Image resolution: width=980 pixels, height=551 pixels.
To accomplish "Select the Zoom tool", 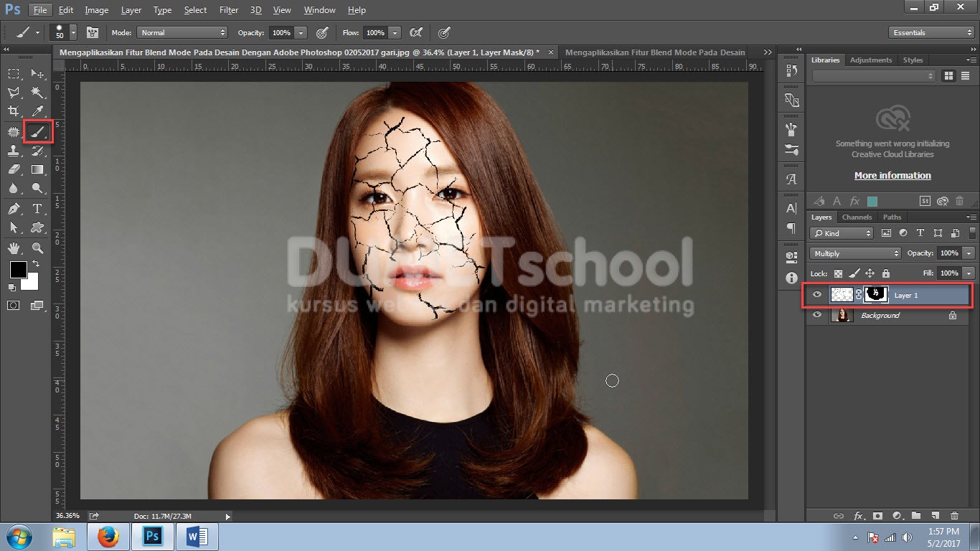I will [x=38, y=248].
